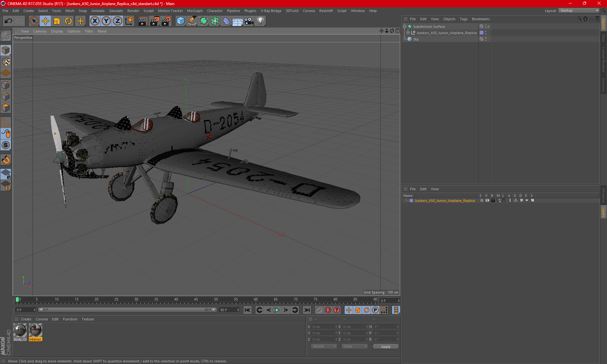607x364 pixels.
Task: Toggle Z-axis lock icon
Action: 118,21
